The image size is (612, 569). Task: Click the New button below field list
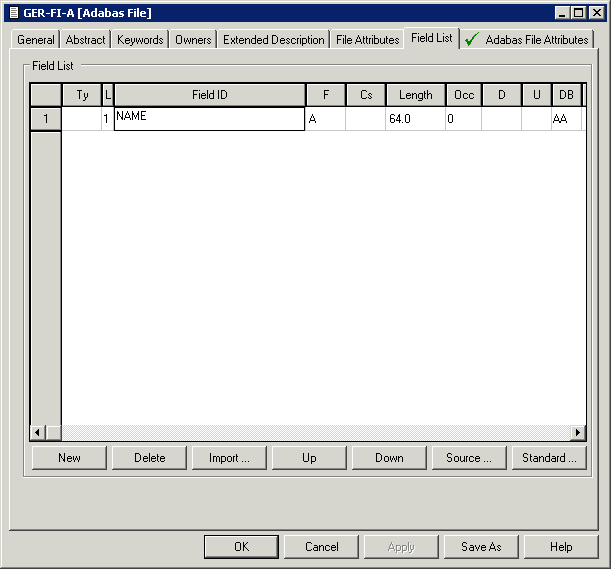click(x=69, y=458)
